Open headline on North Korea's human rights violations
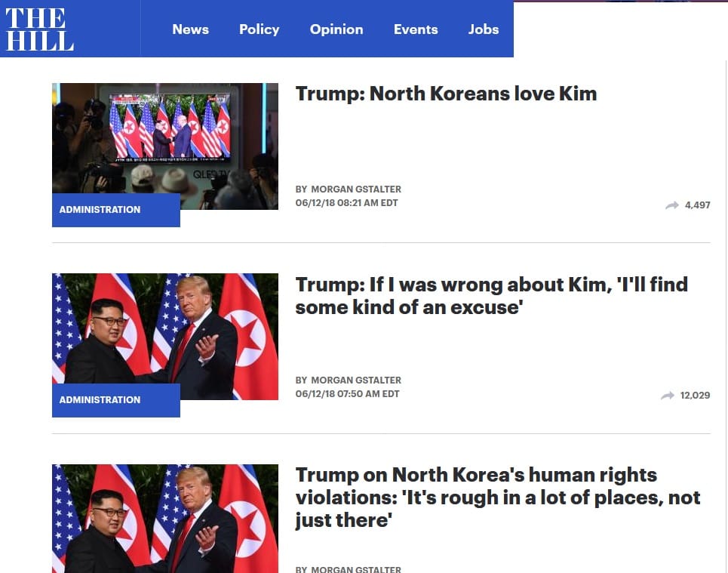This screenshot has width=728, height=573. (498, 498)
